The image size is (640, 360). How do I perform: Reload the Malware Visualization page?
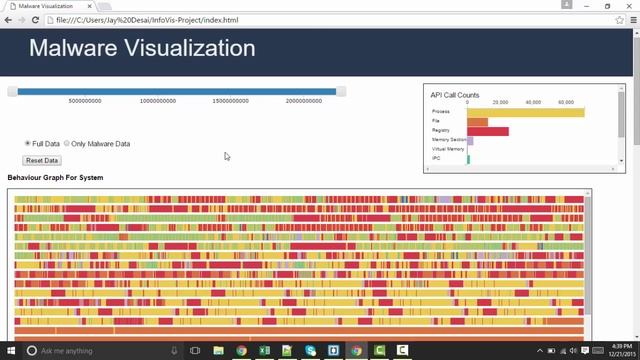tap(36, 20)
